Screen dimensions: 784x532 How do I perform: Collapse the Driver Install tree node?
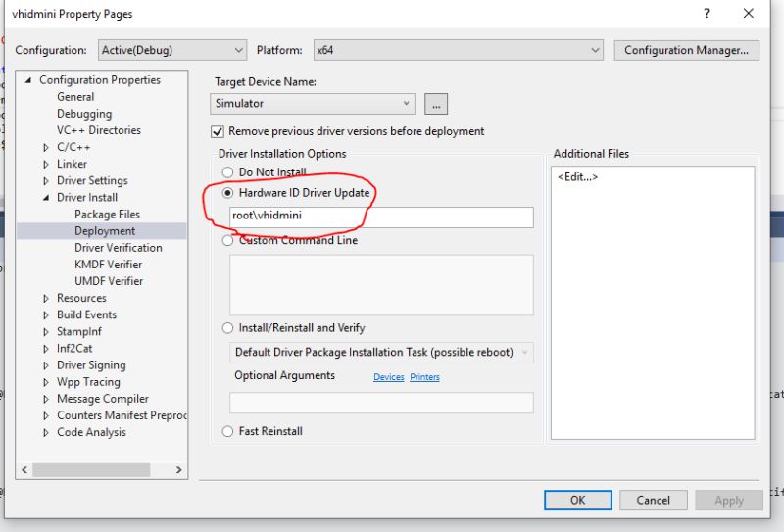[x=46, y=198]
